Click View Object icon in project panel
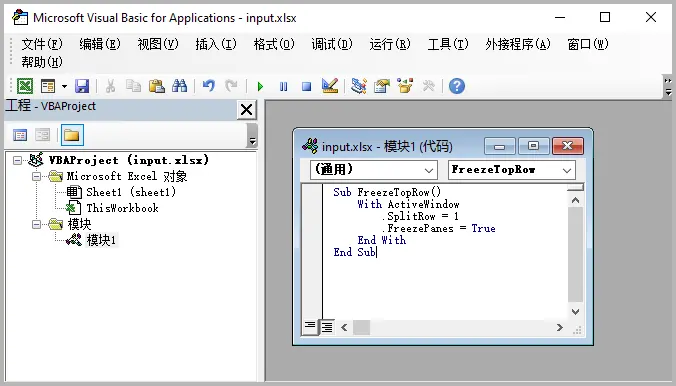The height and width of the screenshot is (386, 676). point(42,135)
